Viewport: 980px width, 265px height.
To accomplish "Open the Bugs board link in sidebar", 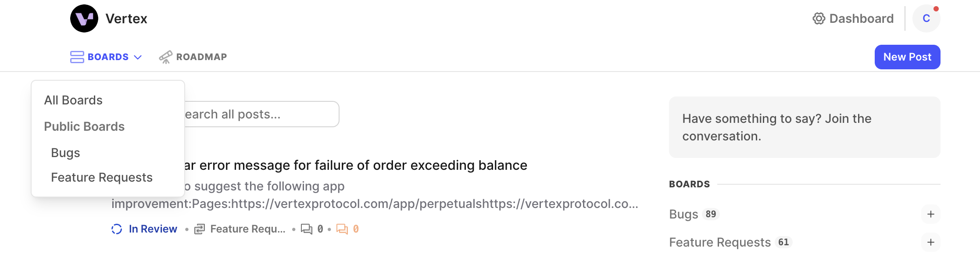I will (x=683, y=214).
